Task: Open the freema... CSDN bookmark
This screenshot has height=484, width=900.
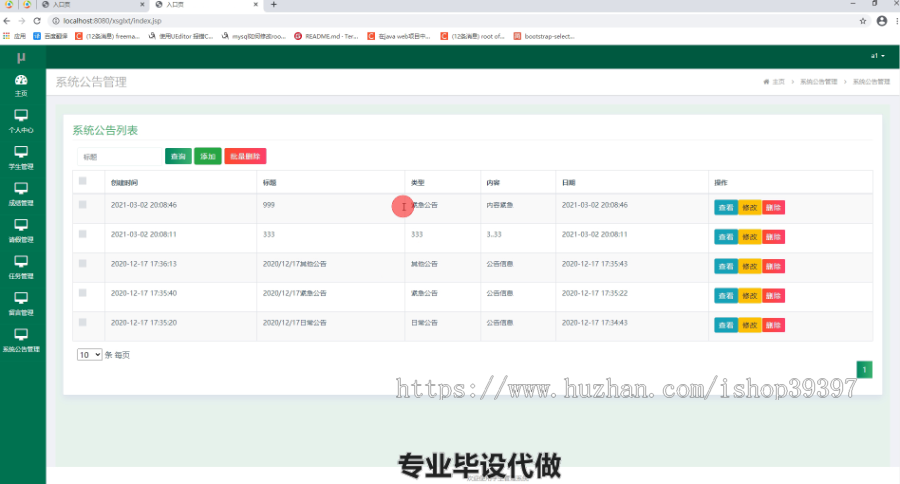Action: [107, 36]
